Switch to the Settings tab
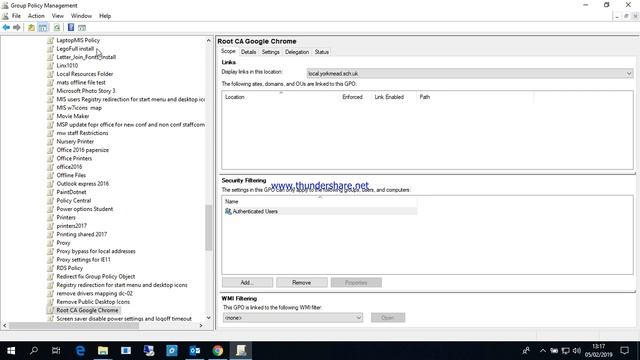This screenshot has height=360, width=640. click(271, 52)
